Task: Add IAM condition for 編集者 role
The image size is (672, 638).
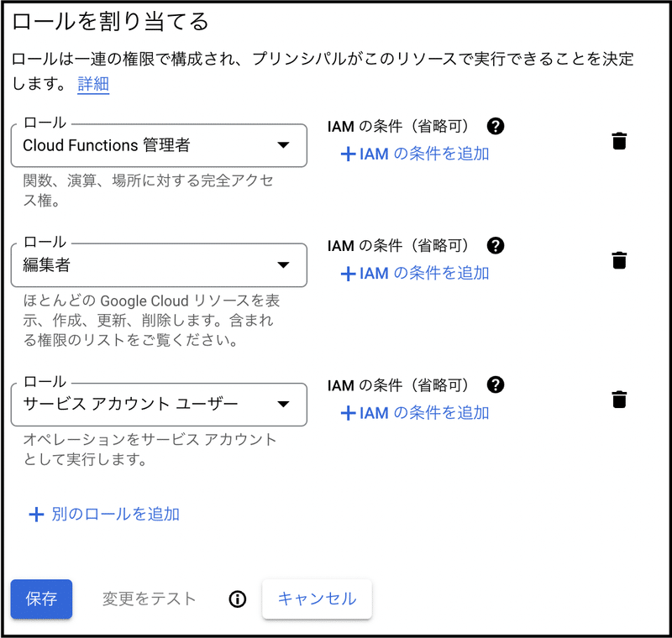Action: (x=415, y=273)
